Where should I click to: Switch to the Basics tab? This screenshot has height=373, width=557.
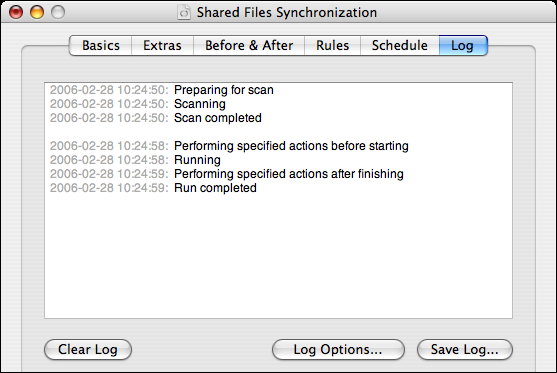click(x=101, y=45)
